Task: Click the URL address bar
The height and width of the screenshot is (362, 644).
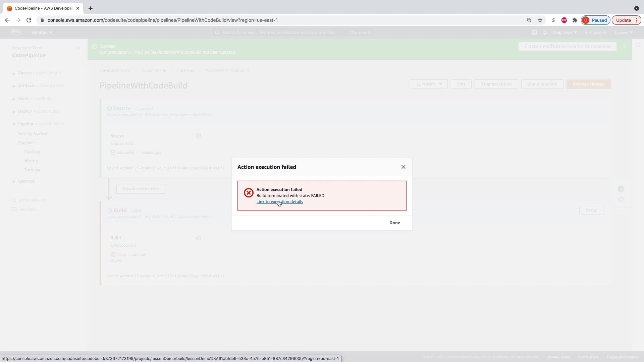Action: click(x=235, y=20)
